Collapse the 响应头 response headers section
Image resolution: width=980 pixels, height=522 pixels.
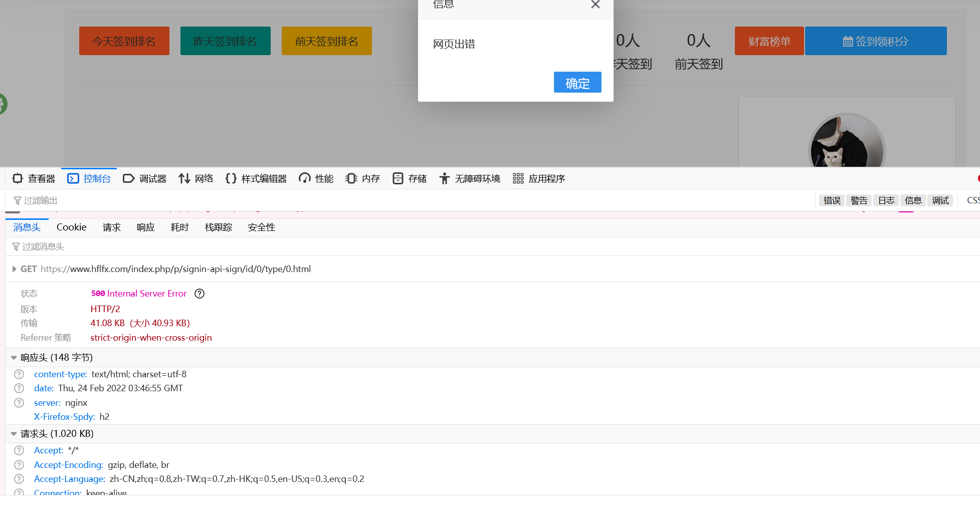(14, 358)
